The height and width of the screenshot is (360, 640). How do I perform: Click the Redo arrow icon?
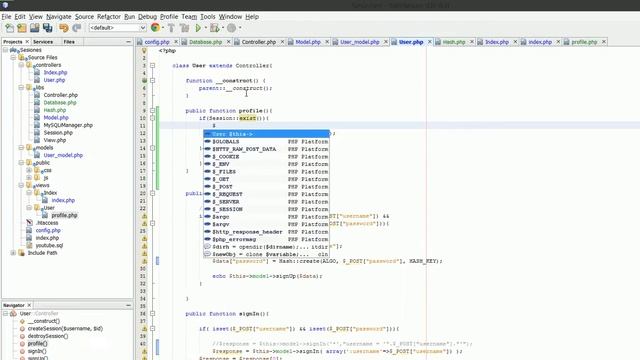coord(76,28)
